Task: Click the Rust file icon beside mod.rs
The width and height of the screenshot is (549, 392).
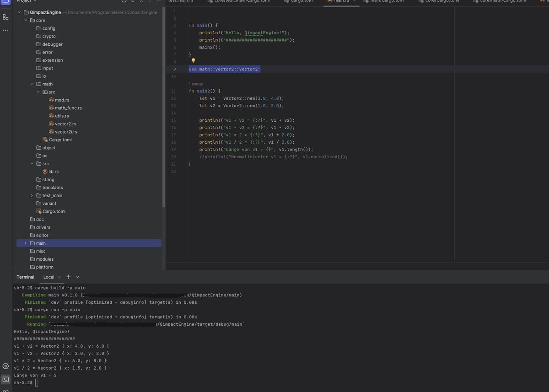Action: click(50, 100)
